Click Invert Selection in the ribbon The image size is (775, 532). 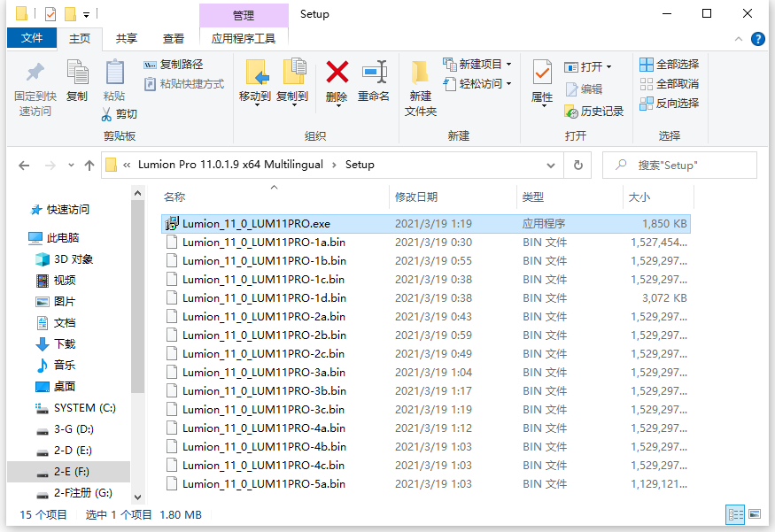[x=670, y=104]
